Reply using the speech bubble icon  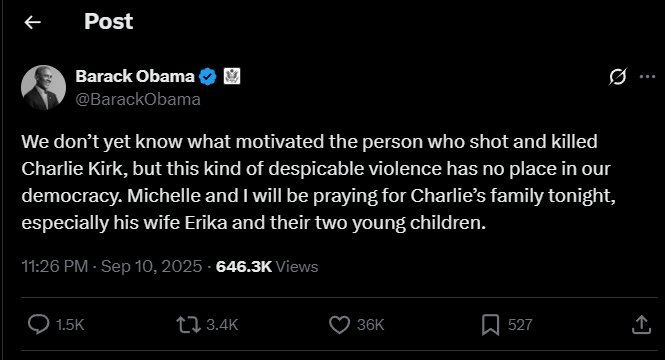(x=39, y=325)
